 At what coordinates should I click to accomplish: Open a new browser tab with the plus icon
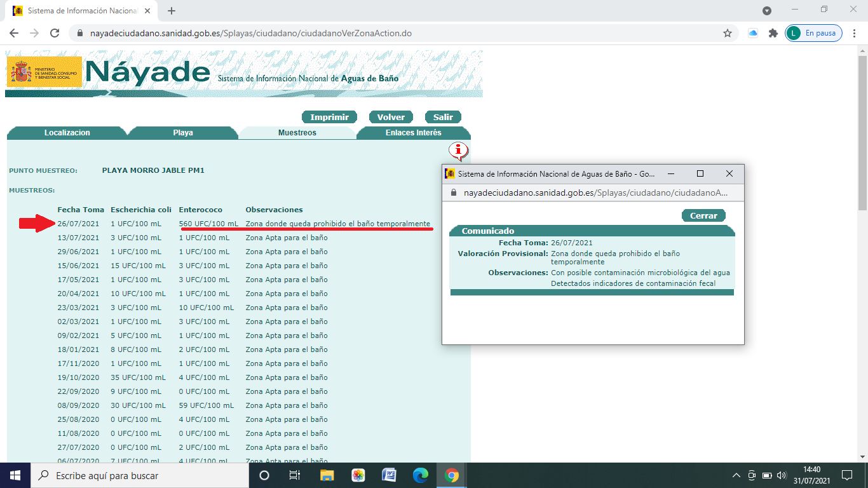pos(172,11)
